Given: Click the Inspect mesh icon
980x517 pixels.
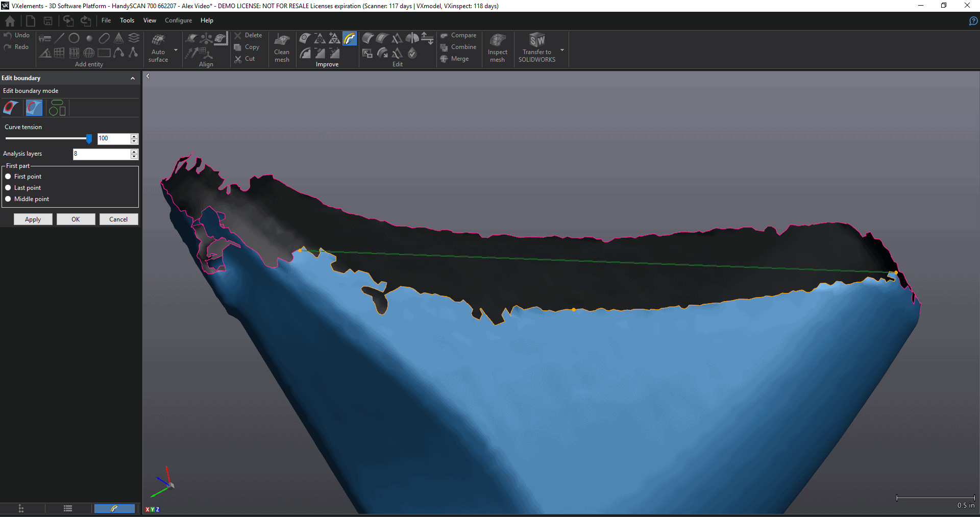Looking at the screenshot, I should tap(497, 48).
